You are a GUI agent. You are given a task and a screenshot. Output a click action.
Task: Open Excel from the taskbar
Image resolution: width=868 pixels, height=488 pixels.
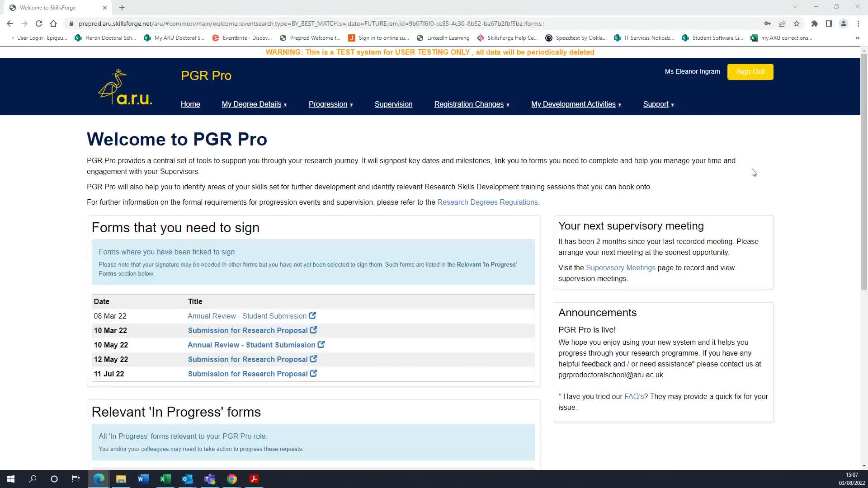[165, 479]
